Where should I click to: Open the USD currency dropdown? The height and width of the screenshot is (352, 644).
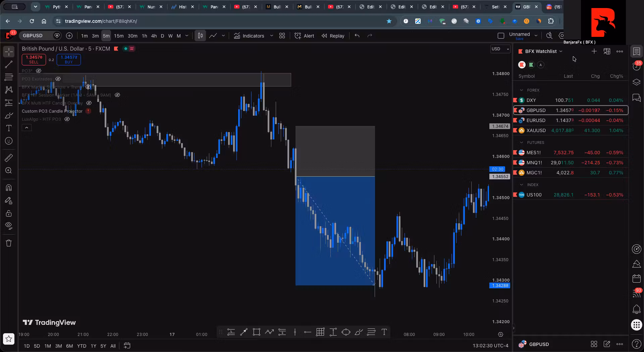(500, 49)
